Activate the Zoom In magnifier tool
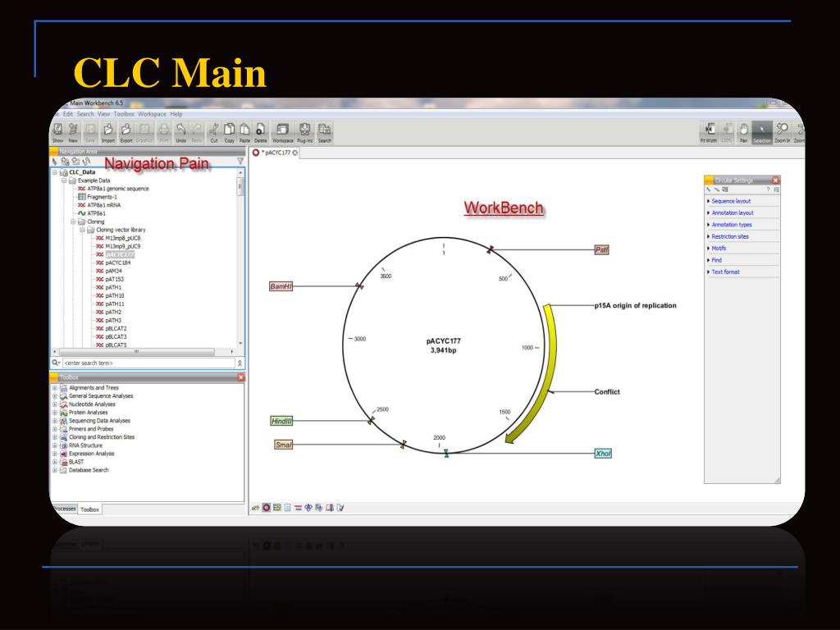The width and height of the screenshot is (840, 630). [782, 132]
